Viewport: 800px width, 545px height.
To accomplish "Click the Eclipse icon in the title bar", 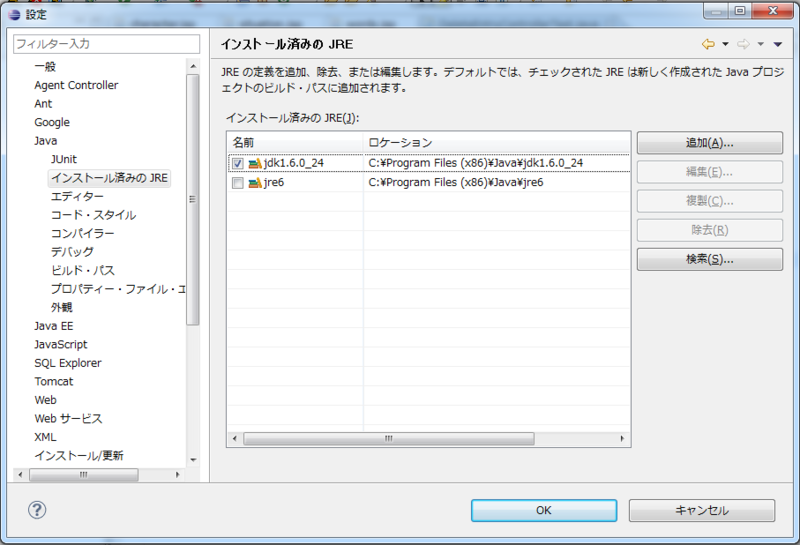I will (x=14, y=14).
